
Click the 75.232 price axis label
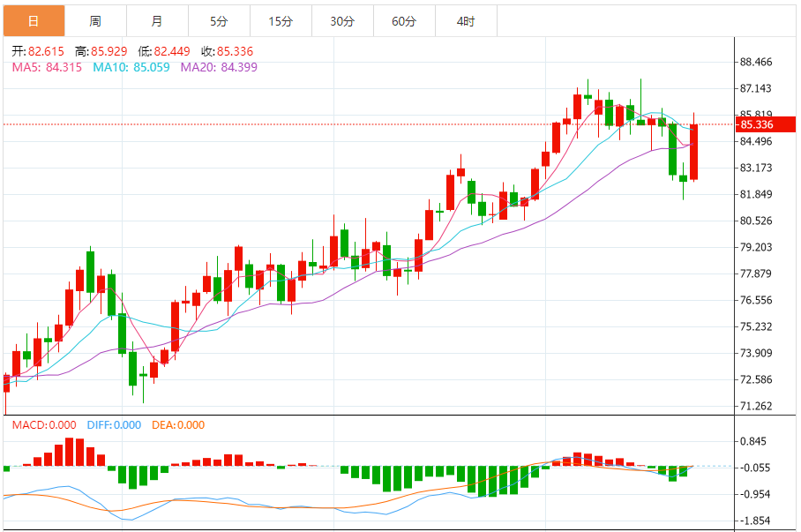(756, 326)
